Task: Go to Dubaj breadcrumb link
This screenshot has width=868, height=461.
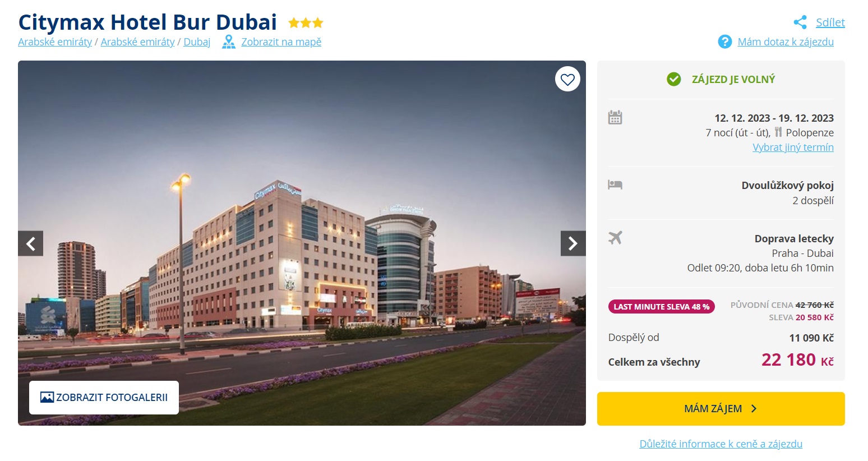Action: [x=197, y=42]
